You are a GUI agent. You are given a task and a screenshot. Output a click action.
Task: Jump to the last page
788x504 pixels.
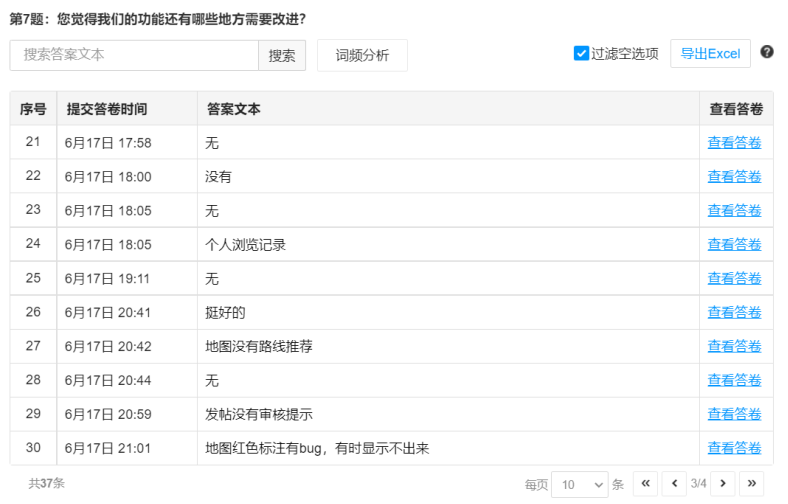[x=751, y=483]
